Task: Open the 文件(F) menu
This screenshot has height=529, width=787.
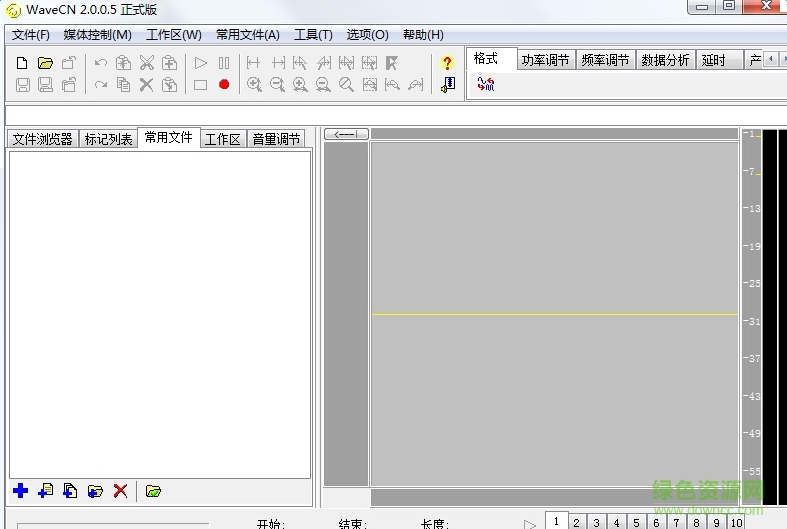Action: [x=31, y=35]
